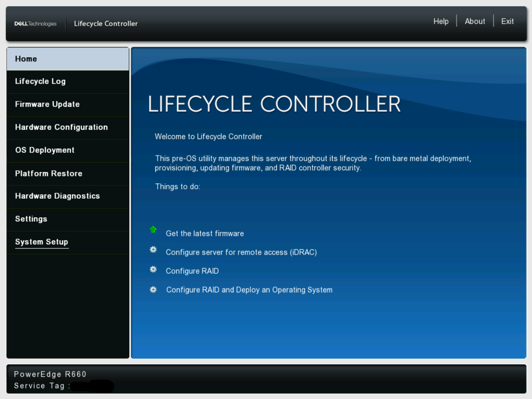Open 'Configure server for remote access (iDRAC)'
532x399 pixels.
(x=241, y=252)
